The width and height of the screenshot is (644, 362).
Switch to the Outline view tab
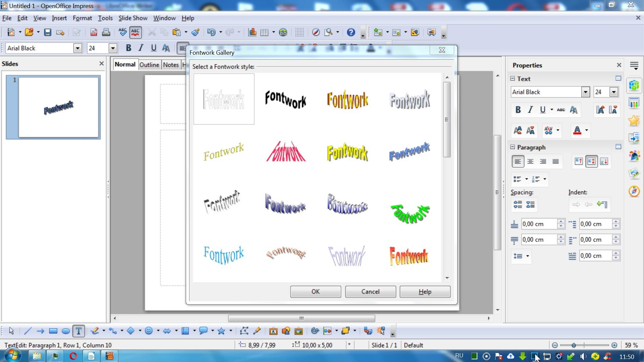coord(149,65)
